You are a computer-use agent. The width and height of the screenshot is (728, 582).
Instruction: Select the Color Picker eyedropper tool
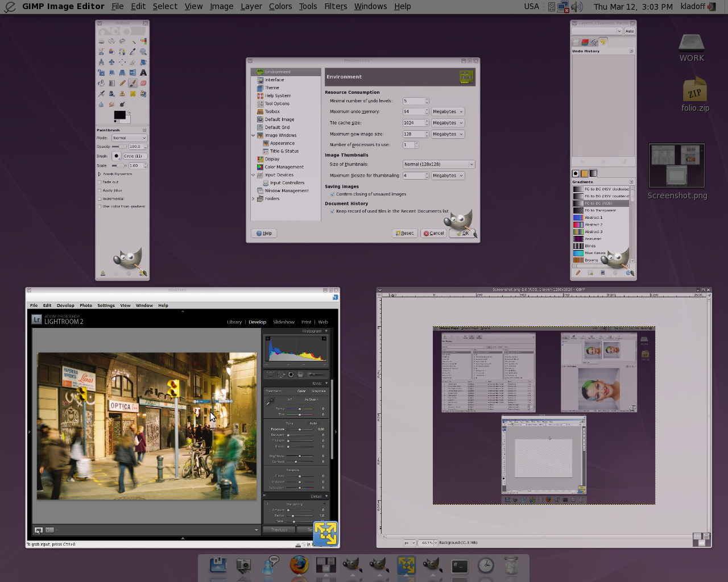coord(133,52)
